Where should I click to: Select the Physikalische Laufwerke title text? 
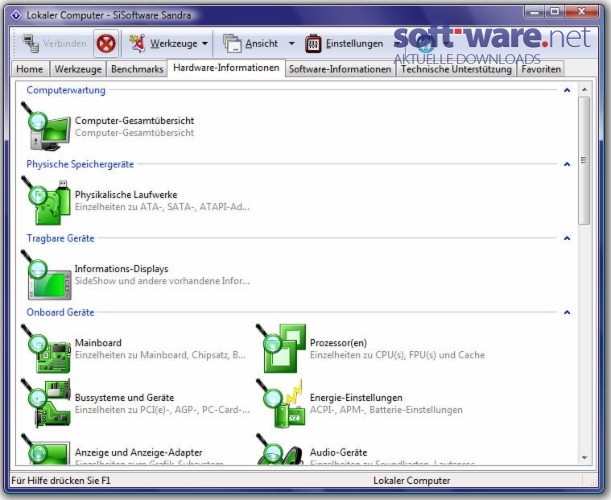coord(126,194)
